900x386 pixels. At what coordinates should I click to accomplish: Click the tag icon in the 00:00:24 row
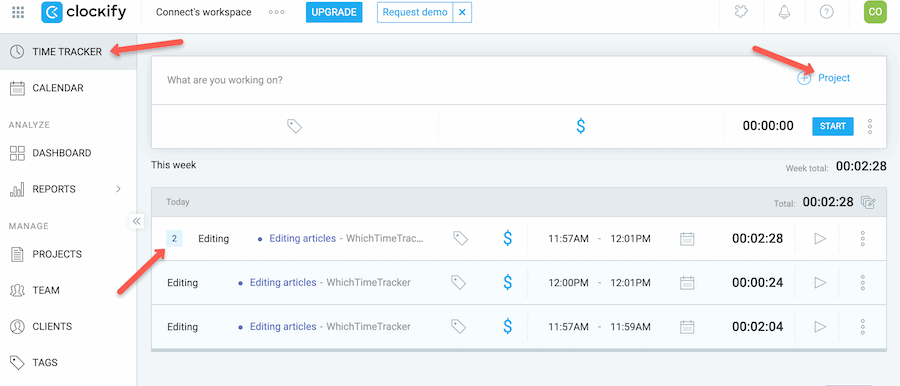tap(457, 282)
